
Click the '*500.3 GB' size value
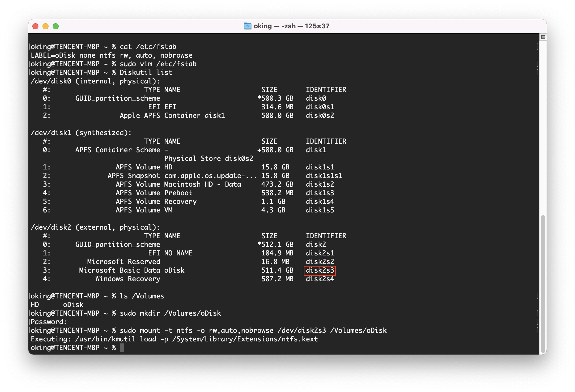point(275,98)
